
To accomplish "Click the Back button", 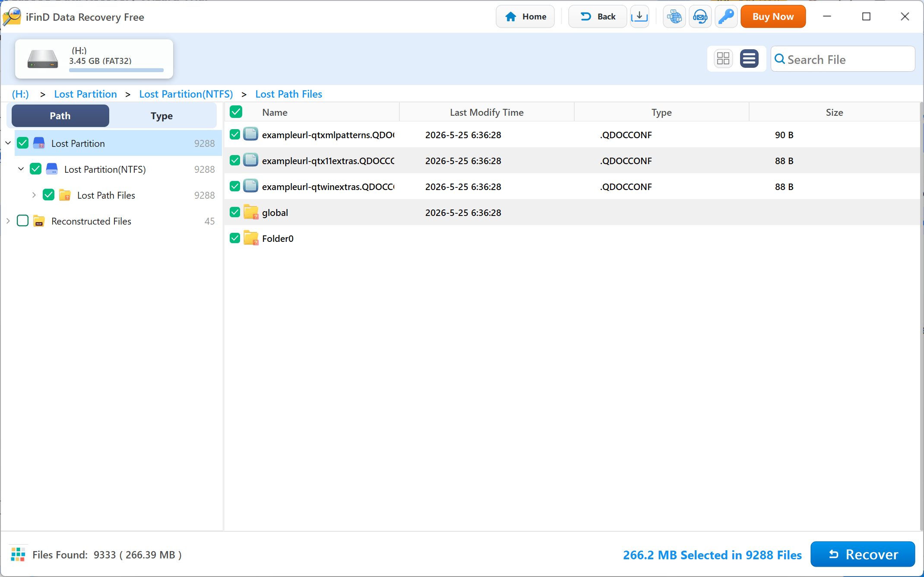I will coord(598,16).
